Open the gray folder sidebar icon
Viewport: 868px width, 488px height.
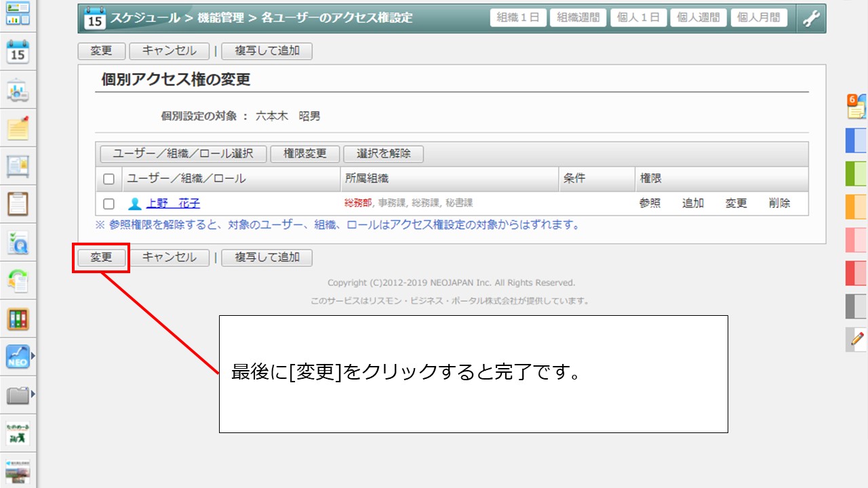tap(18, 395)
